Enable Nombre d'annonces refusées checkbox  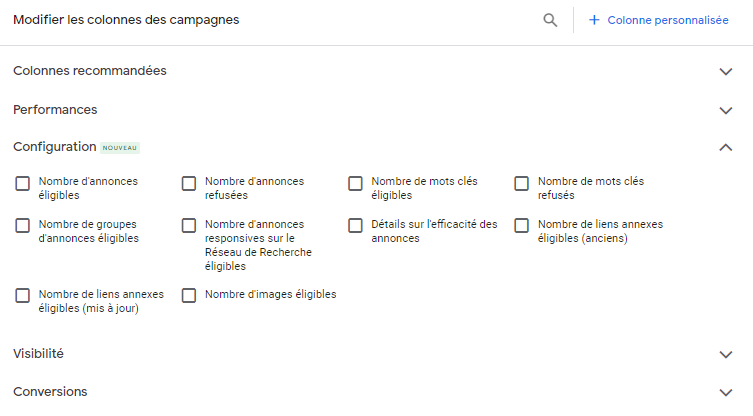tap(189, 183)
